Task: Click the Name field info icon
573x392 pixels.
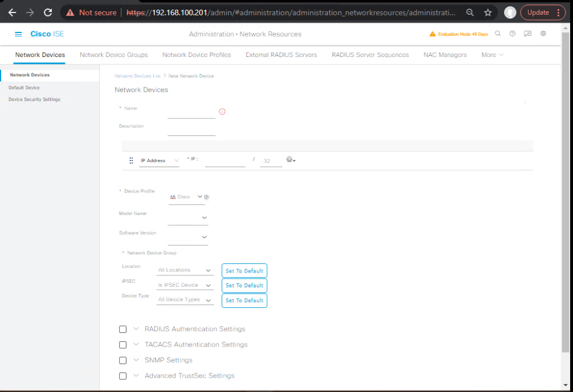Action: click(222, 112)
